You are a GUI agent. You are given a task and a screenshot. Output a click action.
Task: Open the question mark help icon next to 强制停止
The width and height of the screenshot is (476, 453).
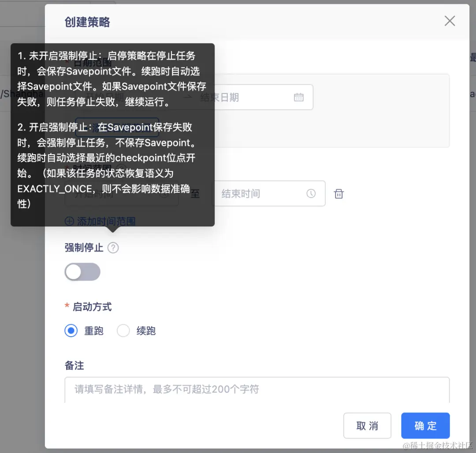coord(113,248)
